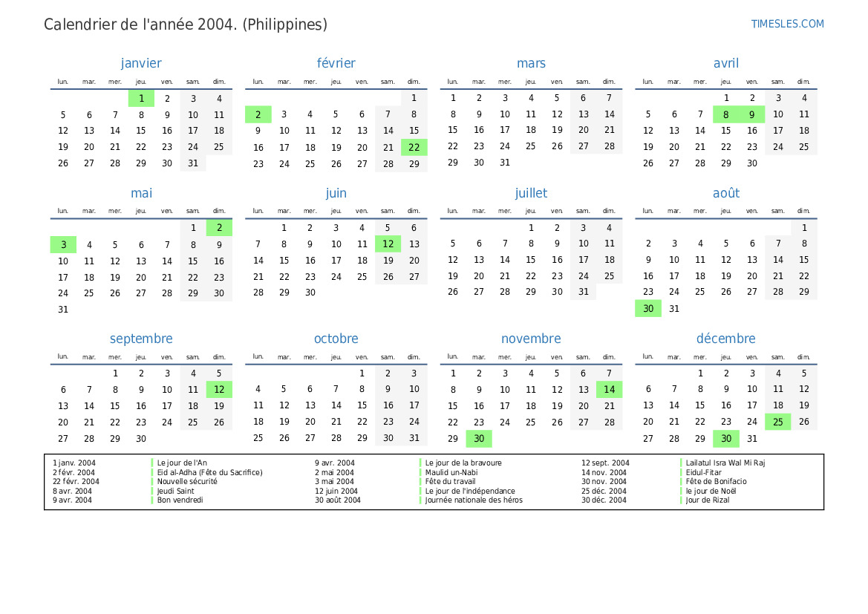The image size is (868, 614).
Task: Click the green 25 in décembre
Action: pos(777,422)
